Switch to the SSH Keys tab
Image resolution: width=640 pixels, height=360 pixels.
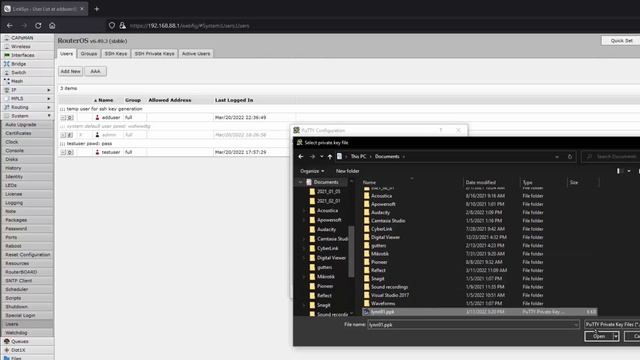coord(116,53)
